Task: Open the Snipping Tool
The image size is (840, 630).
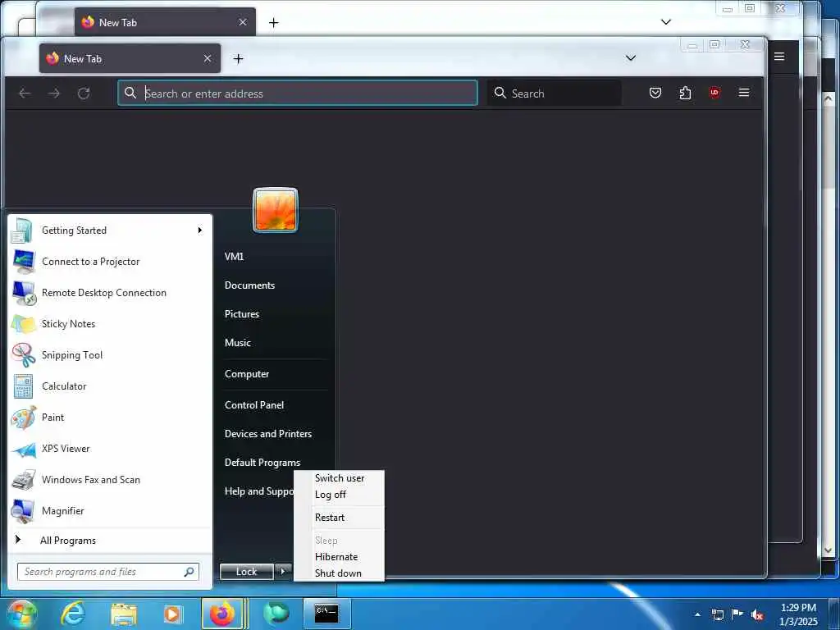Action: point(110,354)
